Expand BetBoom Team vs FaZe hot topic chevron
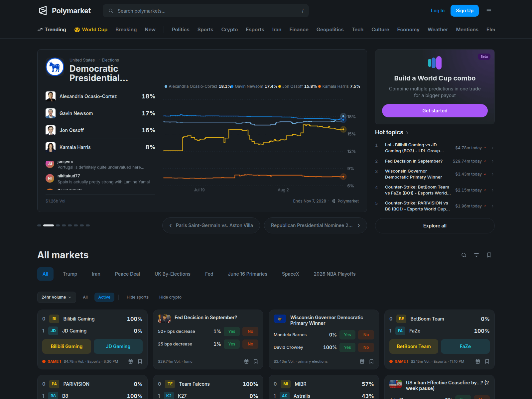The height and width of the screenshot is (399, 532). [493, 190]
